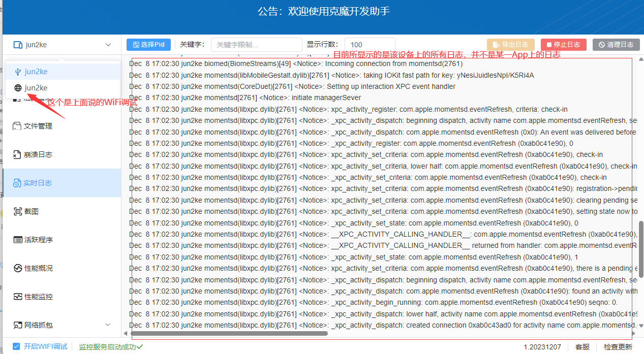Select the log line 'clearing pending se'
The width and height of the screenshot is (644, 354).
tap(383, 200)
